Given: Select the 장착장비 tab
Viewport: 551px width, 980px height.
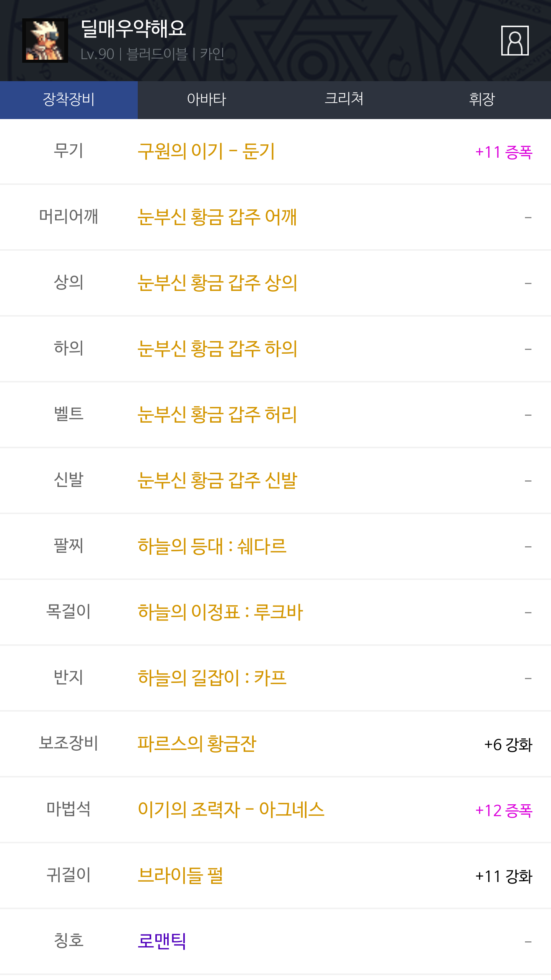Looking at the screenshot, I should [x=69, y=100].
